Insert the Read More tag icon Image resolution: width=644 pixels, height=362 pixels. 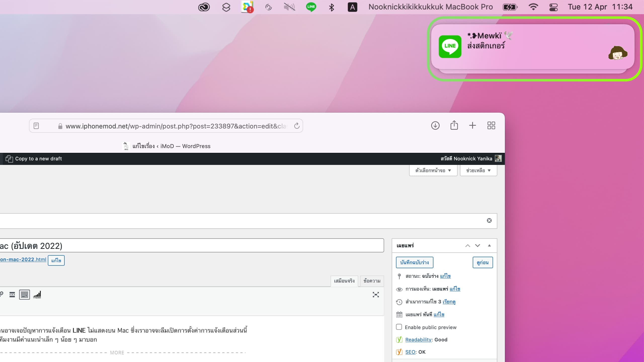tap(12, 295)
